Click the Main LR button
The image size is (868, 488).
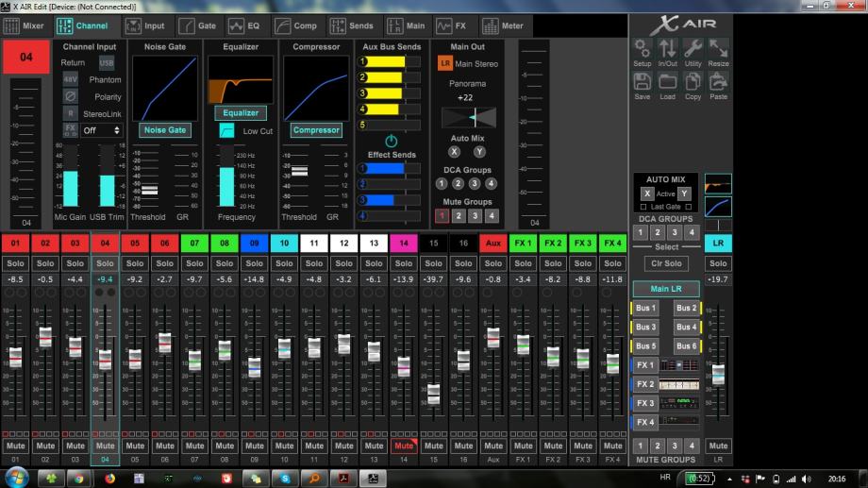click(x=666, y=289)
